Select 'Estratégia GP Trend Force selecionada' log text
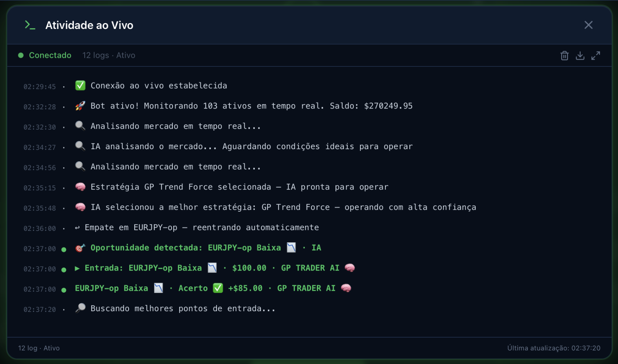 click(239, 187)
